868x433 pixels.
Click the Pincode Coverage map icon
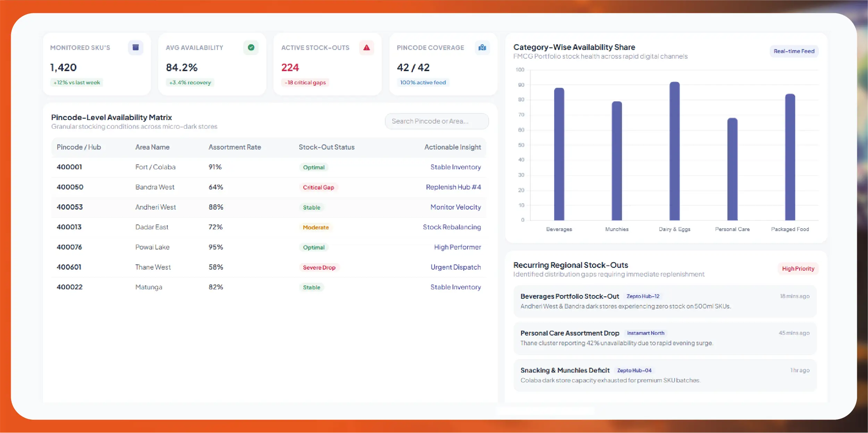[482, 48]
